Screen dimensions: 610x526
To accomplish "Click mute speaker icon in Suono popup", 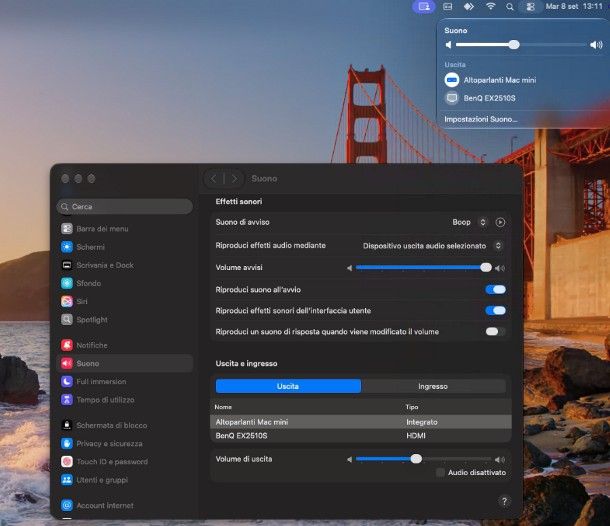I will (x=449, y=45).
